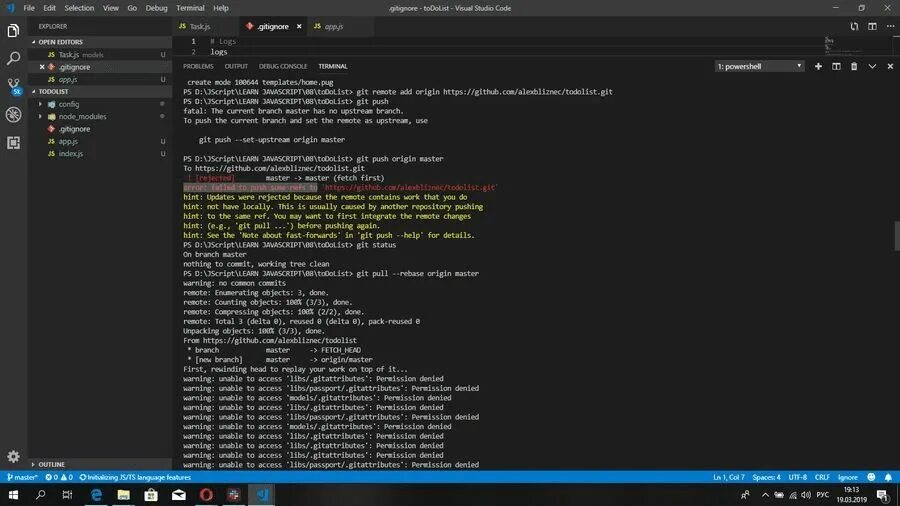Open Microsoft Store from taskbar
The image size is (900, 506).
tap(151, 495)
